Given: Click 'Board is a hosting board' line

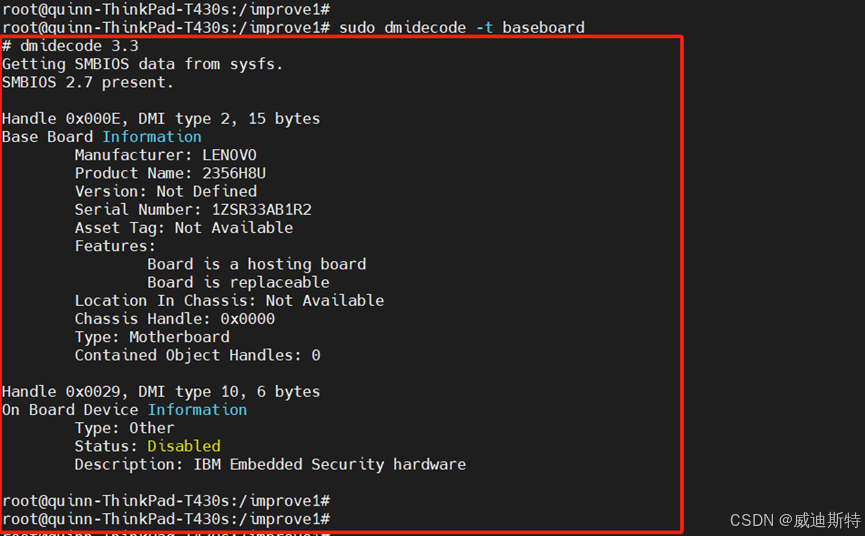Looking at the screenshot, I should 257,265.
